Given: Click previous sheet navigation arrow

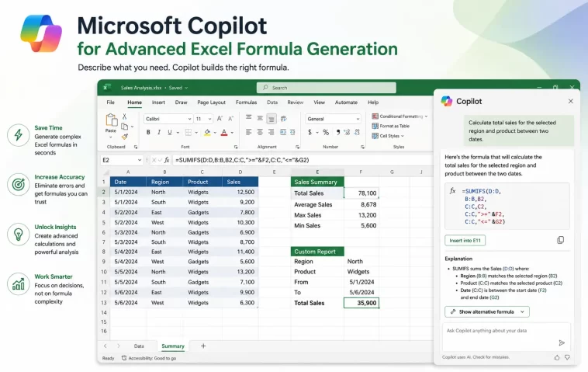Looking at the screenshot, I should (105, 346).
